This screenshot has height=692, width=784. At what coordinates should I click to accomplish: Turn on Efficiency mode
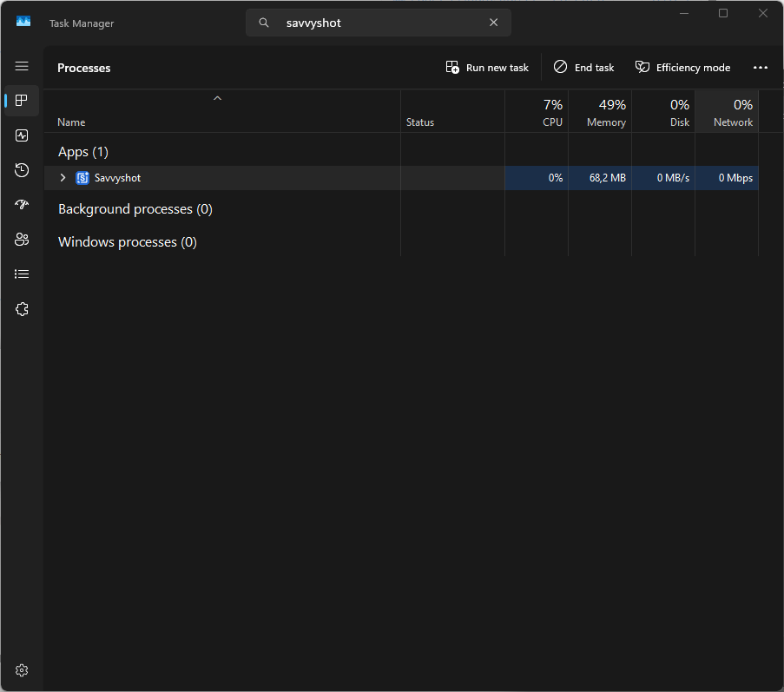pos(682,68)
